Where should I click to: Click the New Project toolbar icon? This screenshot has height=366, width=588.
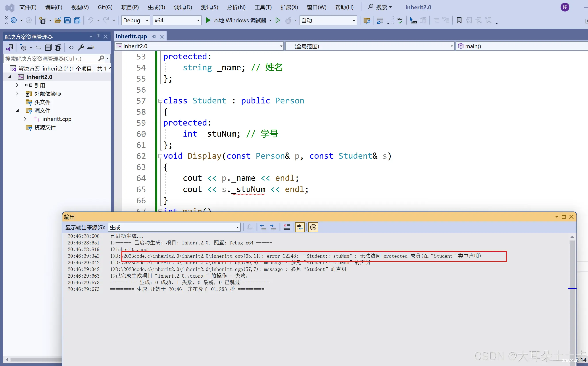click(43, 20)
